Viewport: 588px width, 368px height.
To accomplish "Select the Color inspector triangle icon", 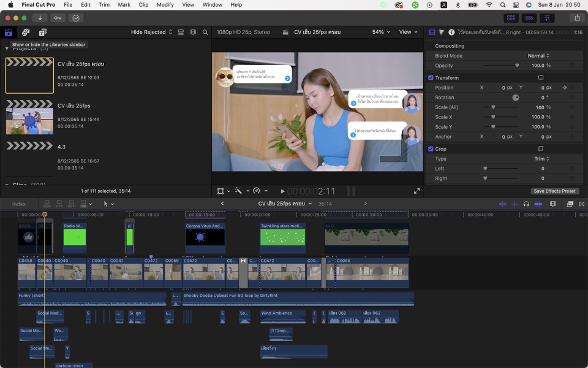I will 442,33.
